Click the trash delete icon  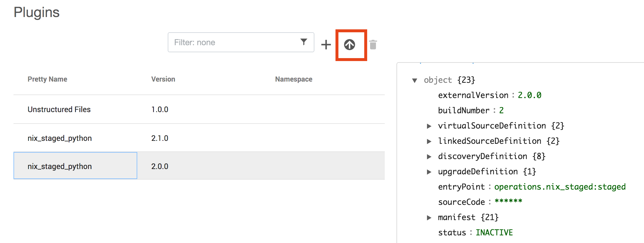[373, 45]
